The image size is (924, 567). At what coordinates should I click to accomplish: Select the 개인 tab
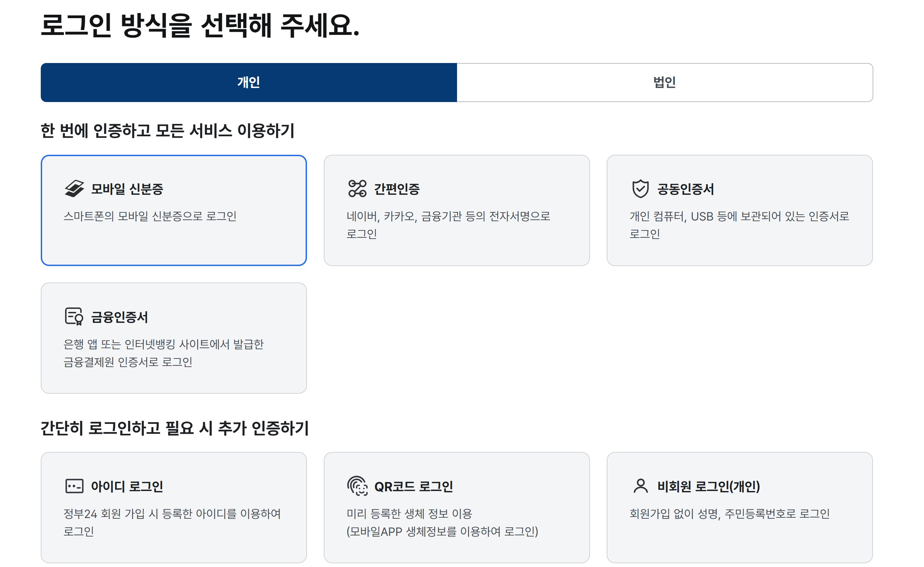(x=248, y=83)
